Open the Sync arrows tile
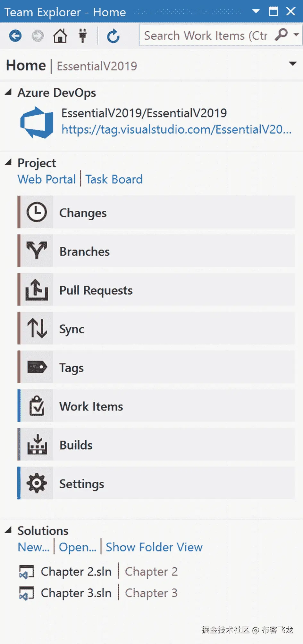The width and height of the screenshot is (303, 644). (x=37, y=329)
